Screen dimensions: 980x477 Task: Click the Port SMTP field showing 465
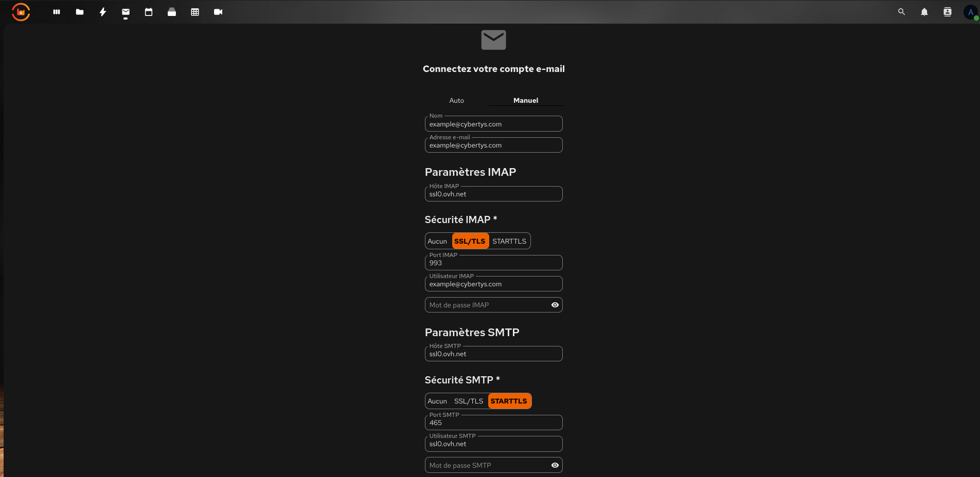[493, 423]
